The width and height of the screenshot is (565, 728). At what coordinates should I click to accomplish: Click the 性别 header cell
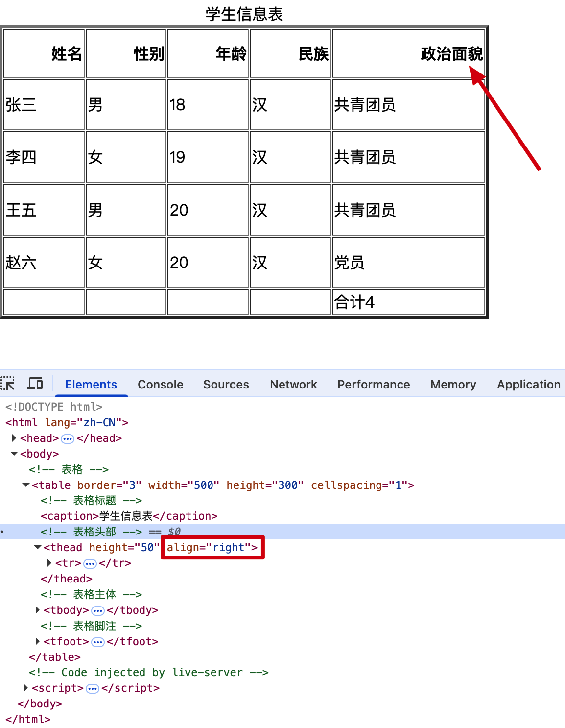[126, 53]
